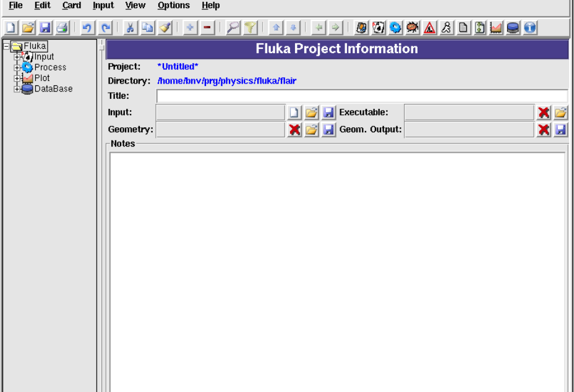Open the Card menu
The image size is (574, 392).
click(x=71, y=6)
